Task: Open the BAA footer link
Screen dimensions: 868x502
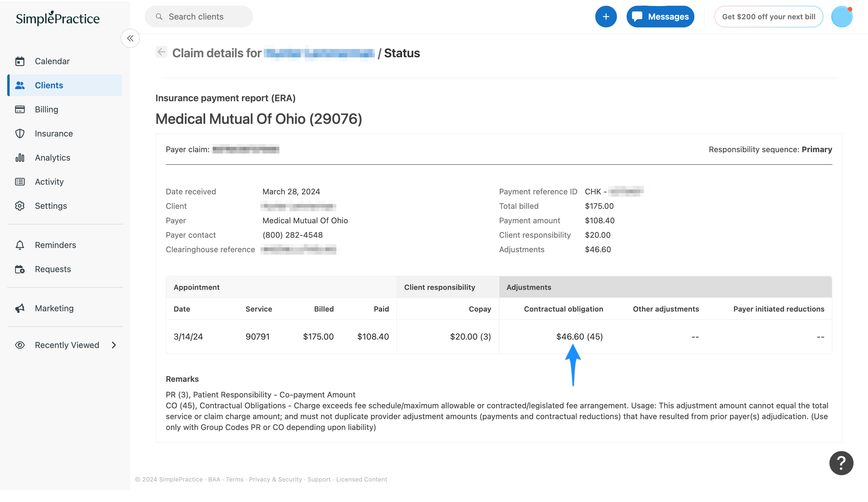Action: pyautogui.click(x=214, y=480)
